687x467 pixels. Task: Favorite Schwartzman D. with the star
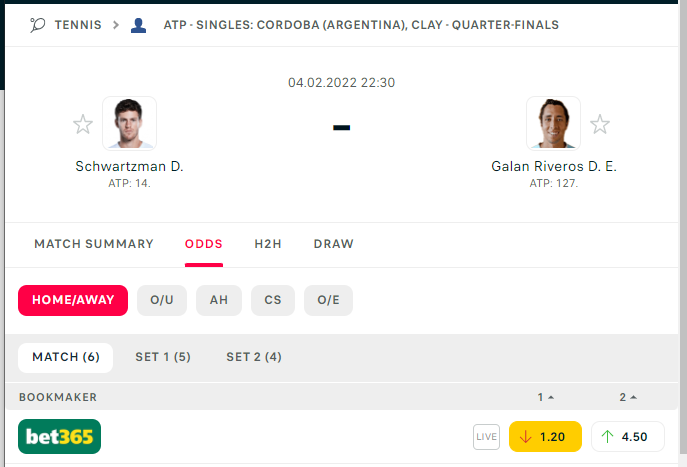tap(83, 124)
